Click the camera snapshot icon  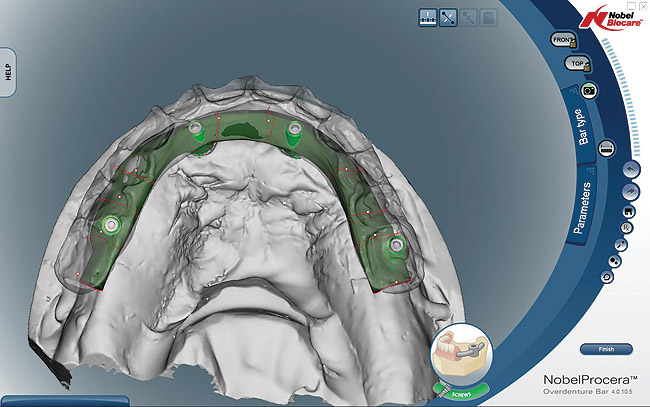click(589, 90)
